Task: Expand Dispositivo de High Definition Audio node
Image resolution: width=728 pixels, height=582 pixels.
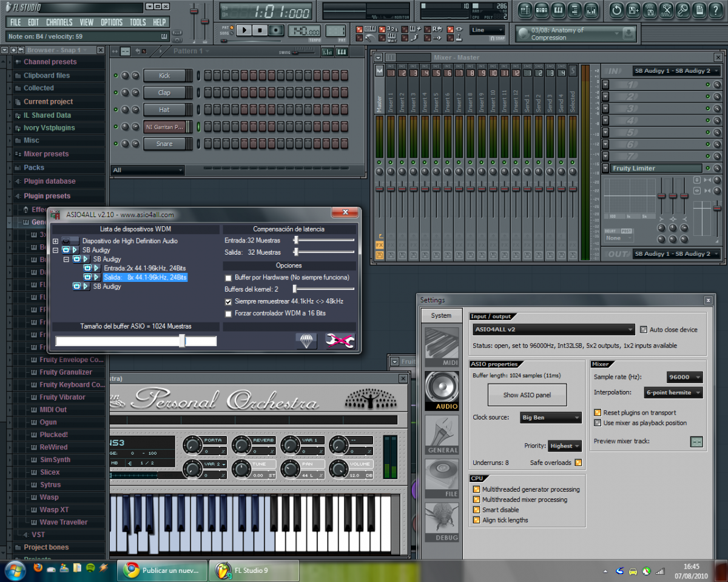Action: [55, 241]
